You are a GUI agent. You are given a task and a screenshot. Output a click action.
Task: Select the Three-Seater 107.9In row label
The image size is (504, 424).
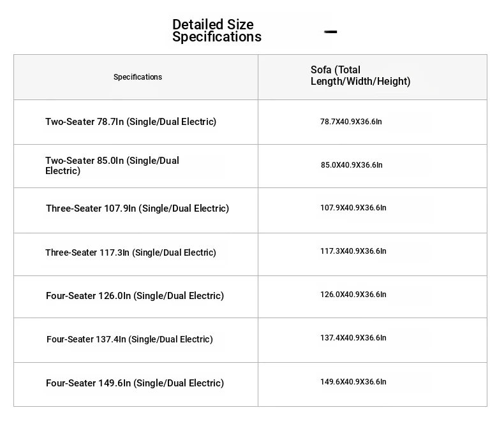(x=138, y=208)
